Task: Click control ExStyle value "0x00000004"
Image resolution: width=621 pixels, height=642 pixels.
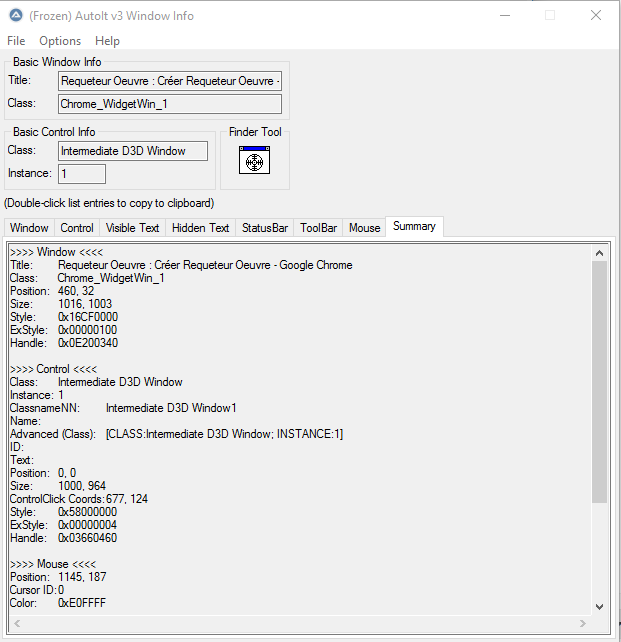Action: [88, 525]
